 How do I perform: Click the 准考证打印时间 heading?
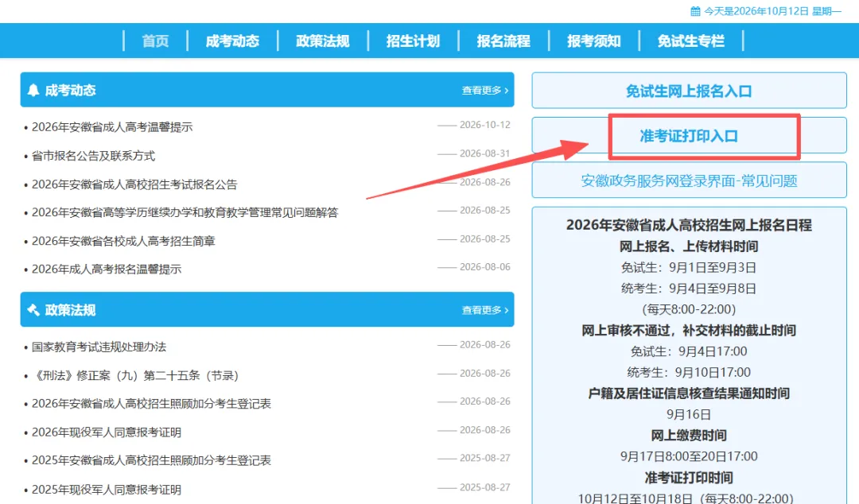[x=689, y=478]
